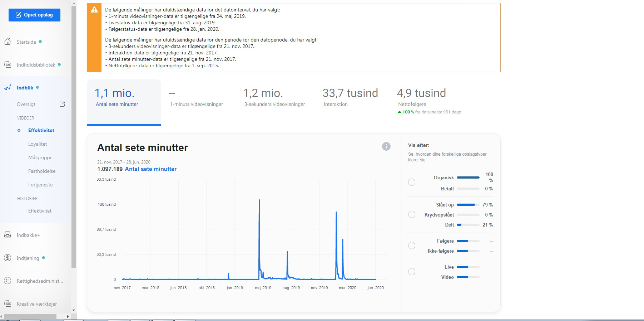Open Oversigt external link icon
Image resolution: width=644 pixels, height=321 pixels.
(x=62, y=104)
